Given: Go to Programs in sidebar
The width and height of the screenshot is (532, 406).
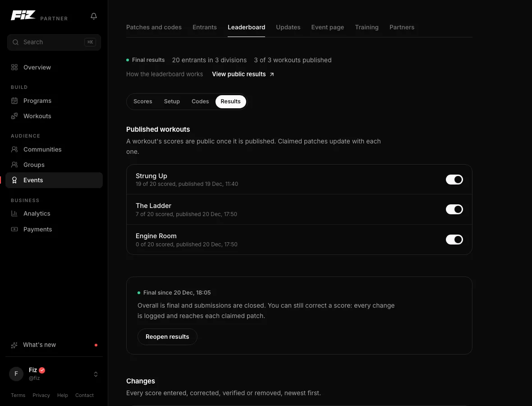Looking at the screenshot, I should tap(54, 101).
